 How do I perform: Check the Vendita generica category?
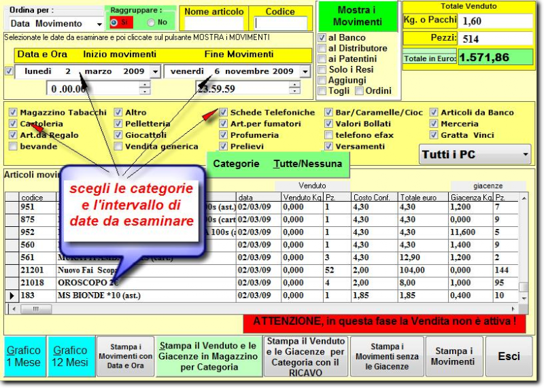tap(118, 146)
